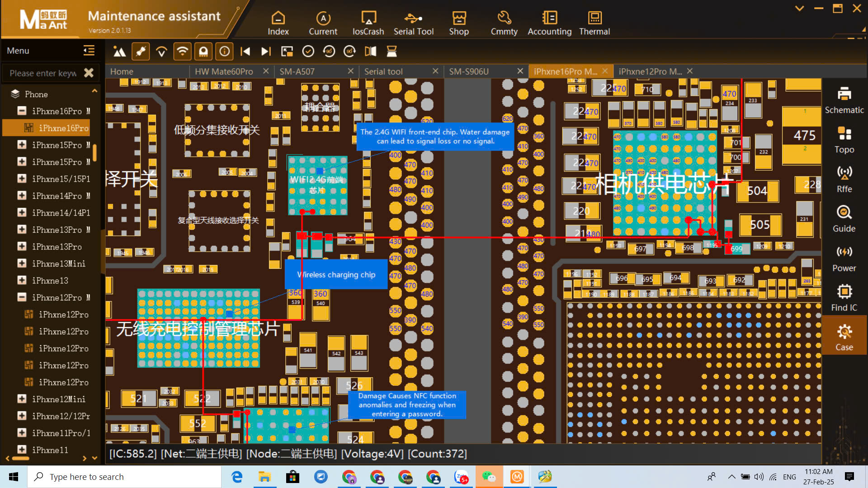
Task: Click the 'Wireless charging chip' annotation label
Action: pyautogui.click(x=336, y=274)
